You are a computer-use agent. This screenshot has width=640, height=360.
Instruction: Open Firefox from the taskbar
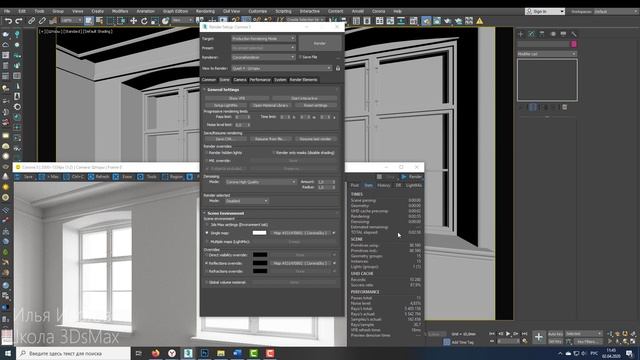[156, 353]
